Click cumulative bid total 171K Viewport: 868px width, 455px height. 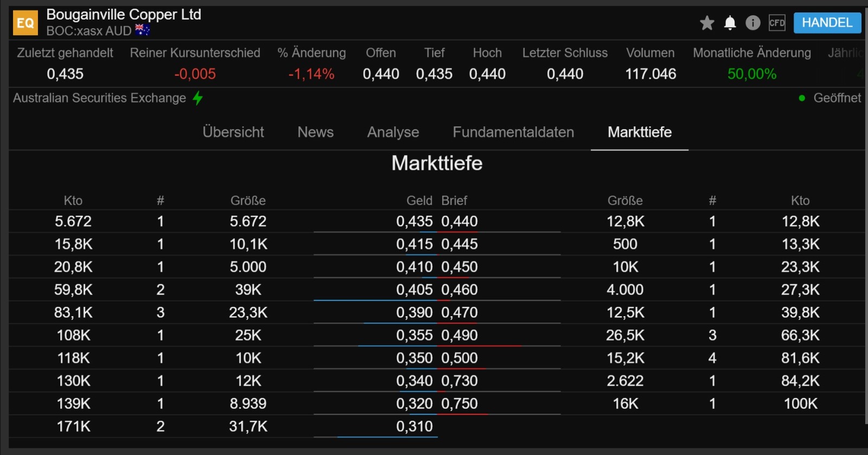click(x=74, y=426)
